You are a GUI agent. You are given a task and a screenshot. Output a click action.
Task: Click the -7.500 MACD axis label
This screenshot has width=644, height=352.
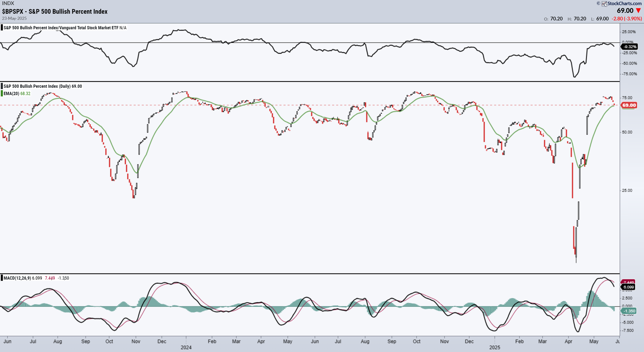coord(628,331)
